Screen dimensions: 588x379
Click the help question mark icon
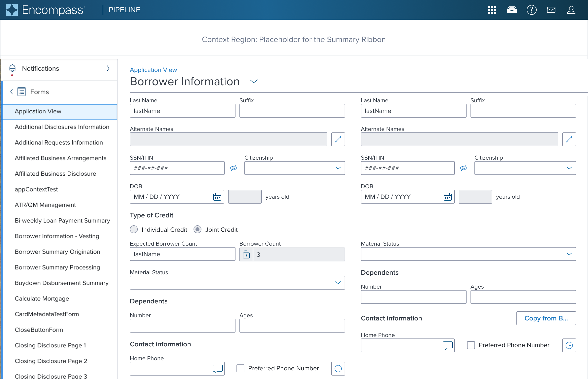coord(531,10)
